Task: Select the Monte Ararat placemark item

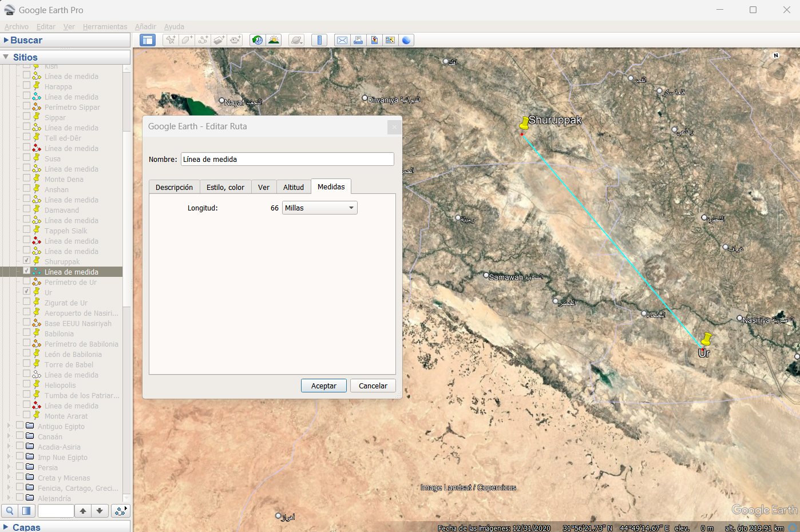Action: point(66,416)
